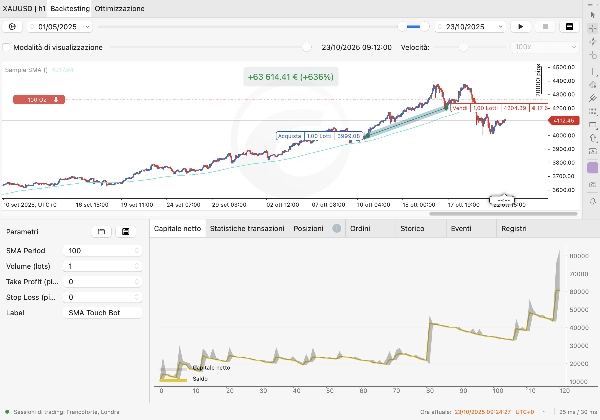
Task: Open the speed 100x dropdown
Action: click(536, 47)
